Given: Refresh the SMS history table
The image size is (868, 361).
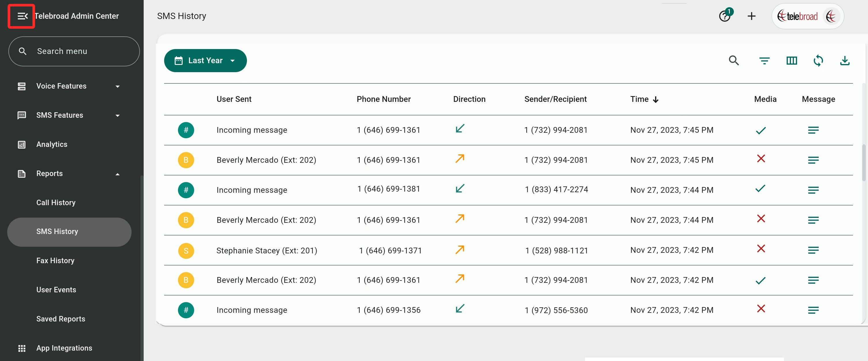Looking at the screenshot, I should point(818,61).
